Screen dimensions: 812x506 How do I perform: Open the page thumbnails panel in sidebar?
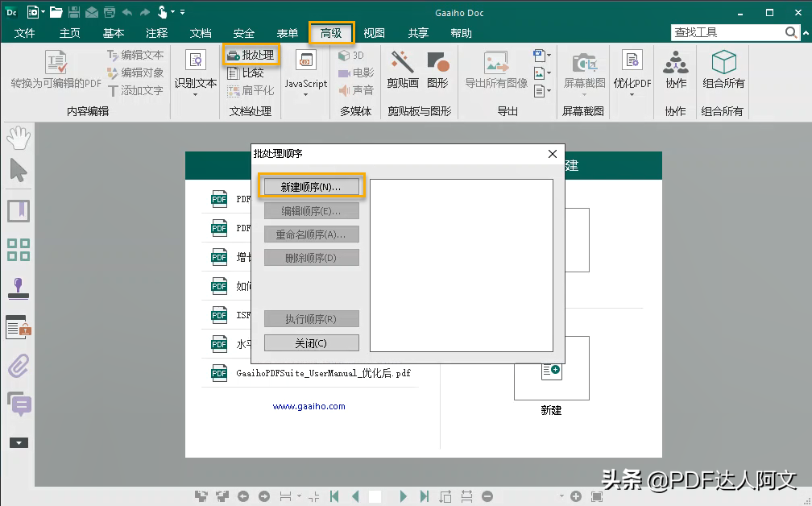pyautogui.click(x=19, y=250)
